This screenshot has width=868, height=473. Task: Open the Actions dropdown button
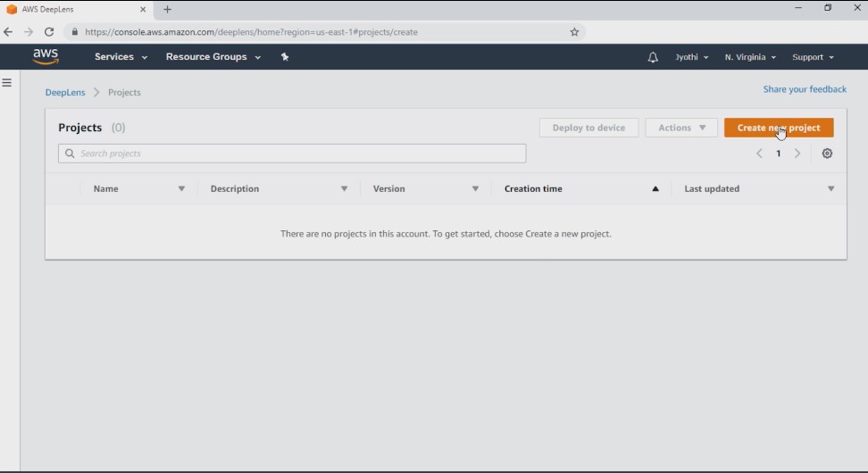[680, 128]
